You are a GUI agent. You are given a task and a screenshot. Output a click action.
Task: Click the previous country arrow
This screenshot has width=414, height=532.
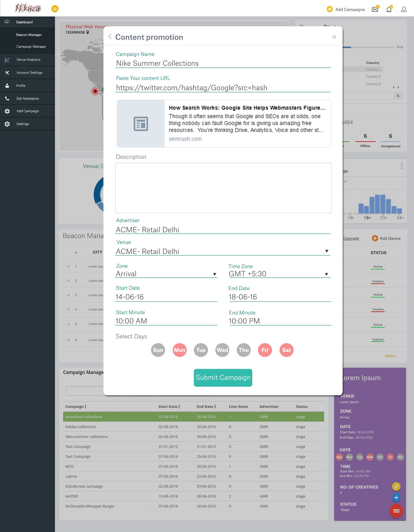(x=394, y=88)
